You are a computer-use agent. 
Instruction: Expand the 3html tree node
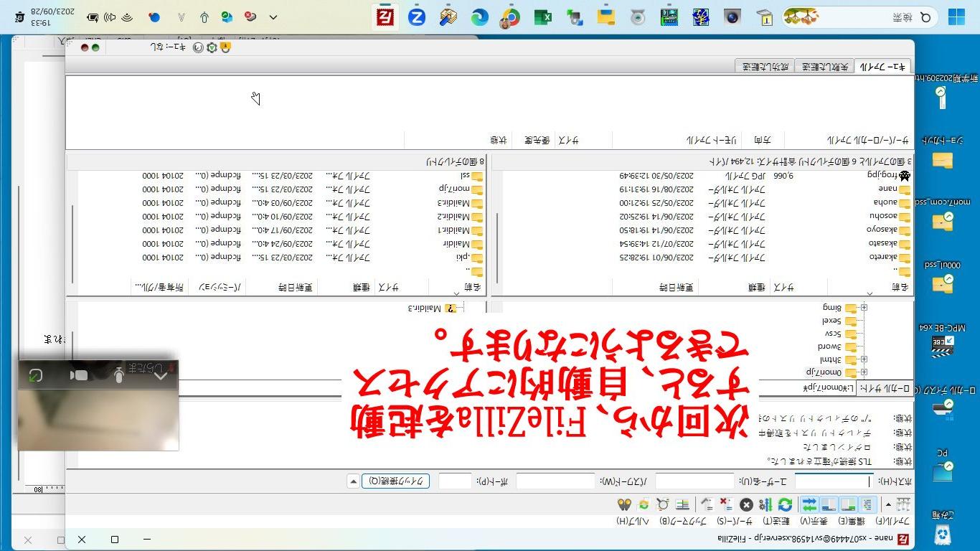pyautogui.click(x=864, y=359)
